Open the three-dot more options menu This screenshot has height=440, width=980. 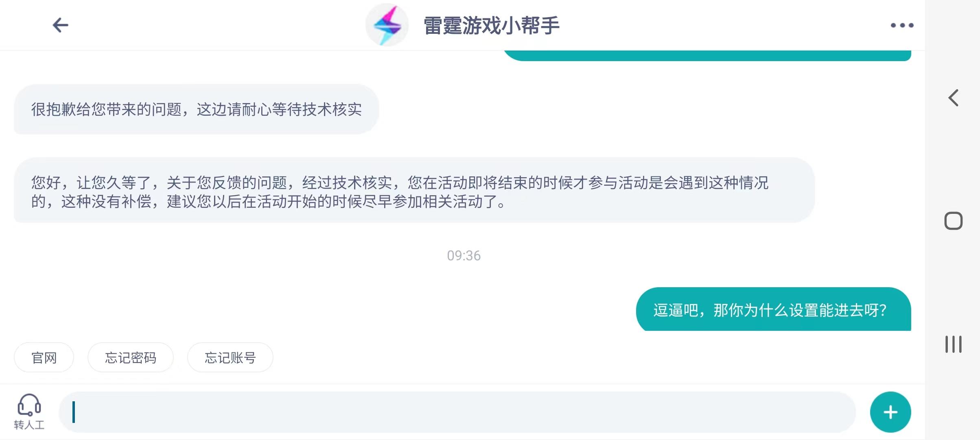click(902, 25)
